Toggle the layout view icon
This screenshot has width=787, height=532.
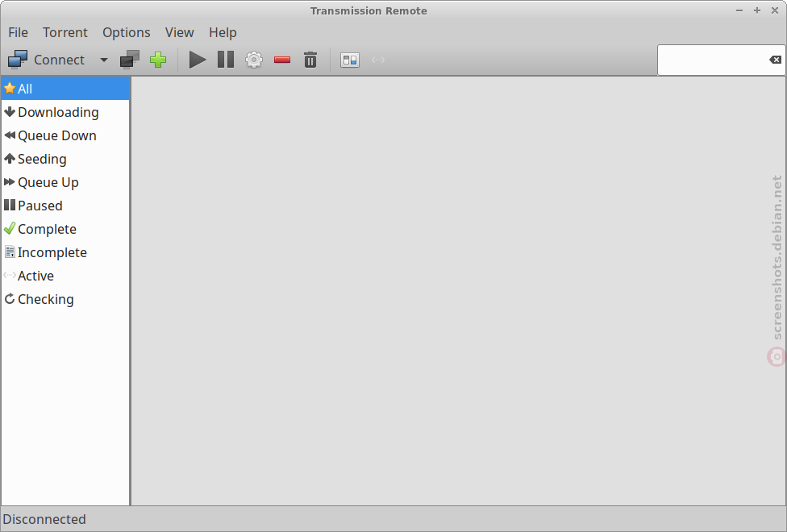pos(350,60)
